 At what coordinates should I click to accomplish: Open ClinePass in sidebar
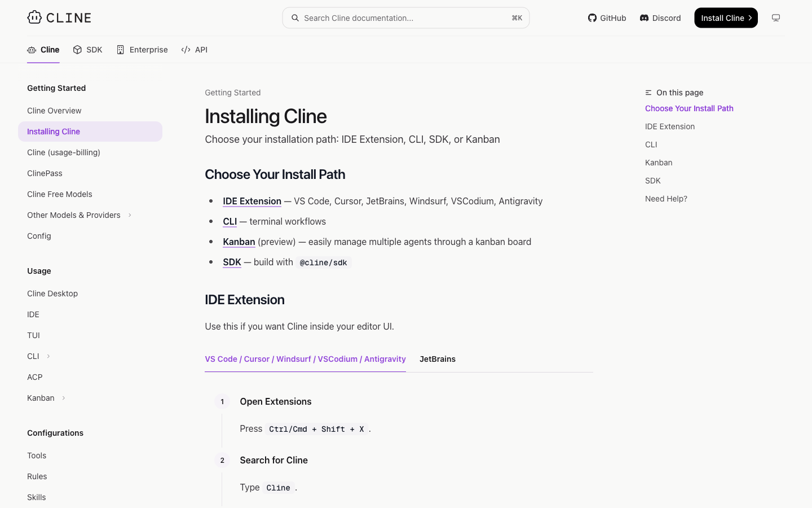[45, 173]
